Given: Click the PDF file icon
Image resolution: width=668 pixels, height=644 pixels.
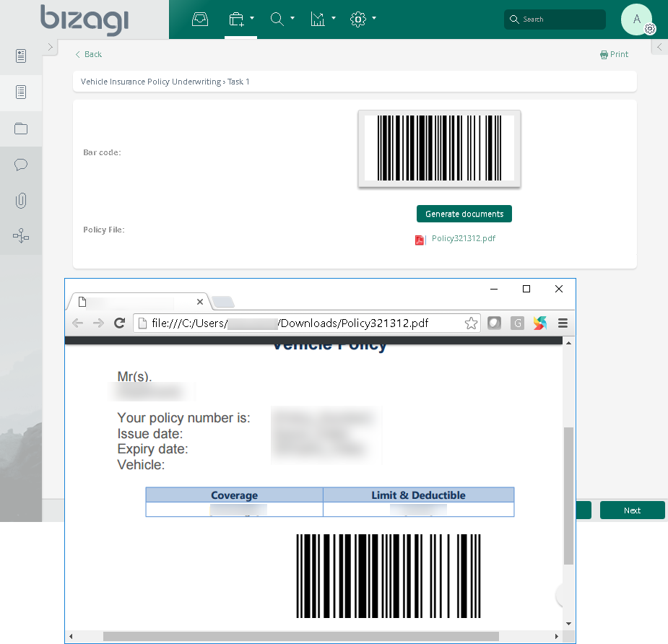Looking at the screenshot, I should (x=420, y=240).
